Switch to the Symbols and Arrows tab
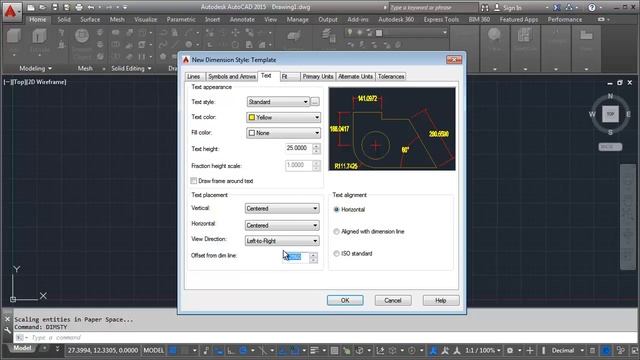640x360 pixels. coord(231,76)
